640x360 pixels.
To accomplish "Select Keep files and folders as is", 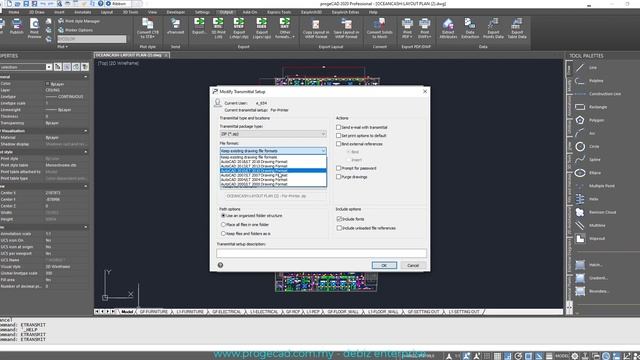I will click(x=223, y=233).
